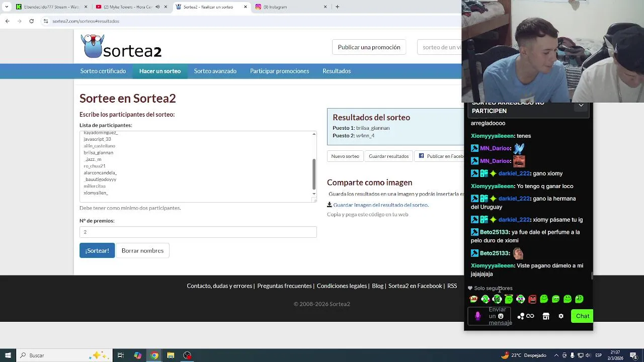Image resolution: width=644 pixels, height=362 pixels.
Task: Open Preguntas frecuentes link
Action: (284, 286)
